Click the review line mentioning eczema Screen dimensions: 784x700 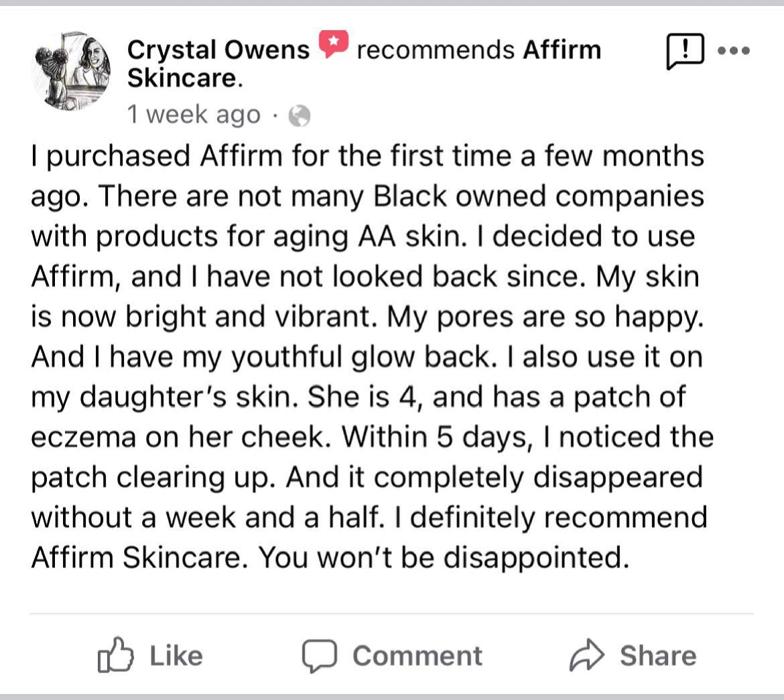click(x=372, y=437)
